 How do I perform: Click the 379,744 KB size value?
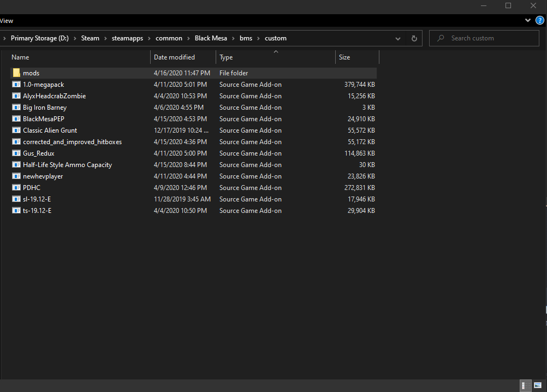tap(360, 85)
